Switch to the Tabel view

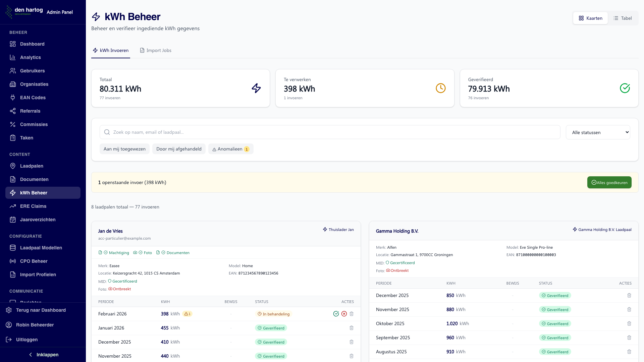pyautogui.click(x=623, y=18)
